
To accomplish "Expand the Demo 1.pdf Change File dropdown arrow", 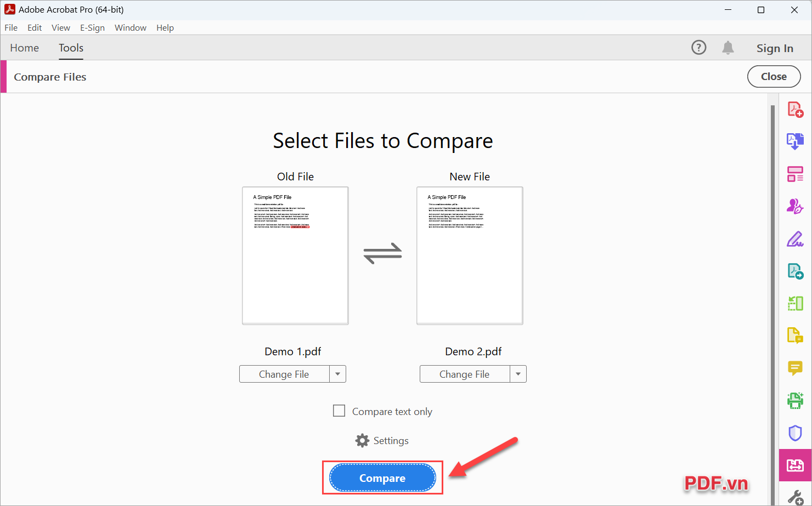I will pos(337,374).
